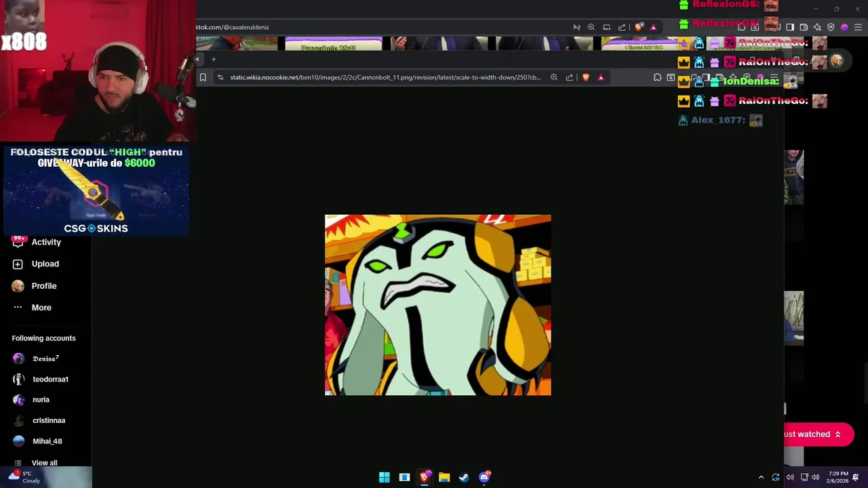The image size is (868, 488).
Task: Toggle sidebar panel in TikTok window toolbar
Action: pos(790,27)
